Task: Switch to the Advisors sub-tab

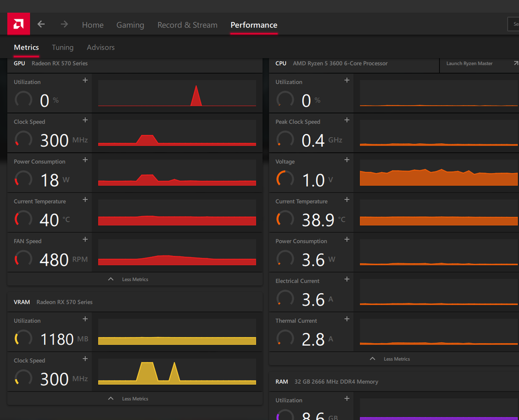Action: [x=101, y=47]
